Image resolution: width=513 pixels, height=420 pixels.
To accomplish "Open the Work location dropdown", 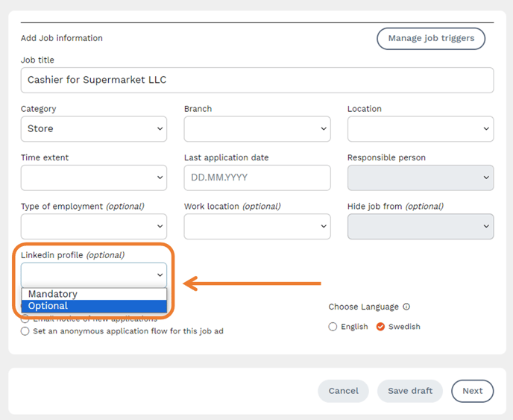I will 256,226.
